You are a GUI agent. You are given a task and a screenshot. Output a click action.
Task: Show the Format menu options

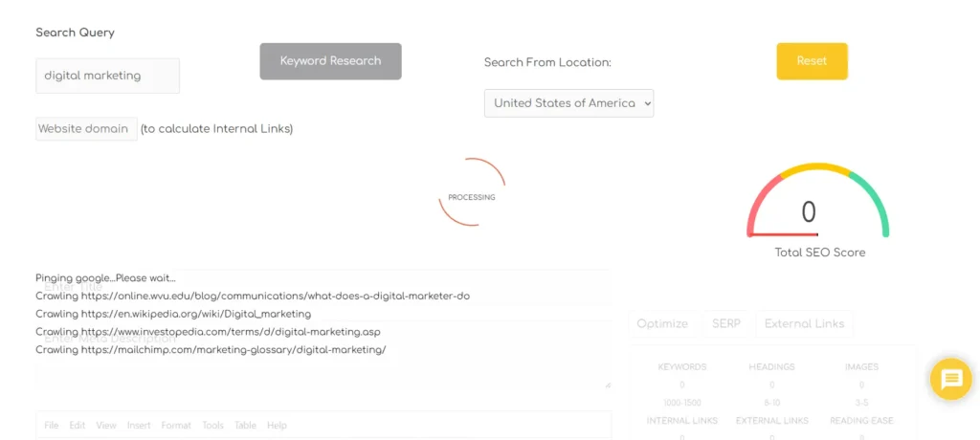pos(176,426)
